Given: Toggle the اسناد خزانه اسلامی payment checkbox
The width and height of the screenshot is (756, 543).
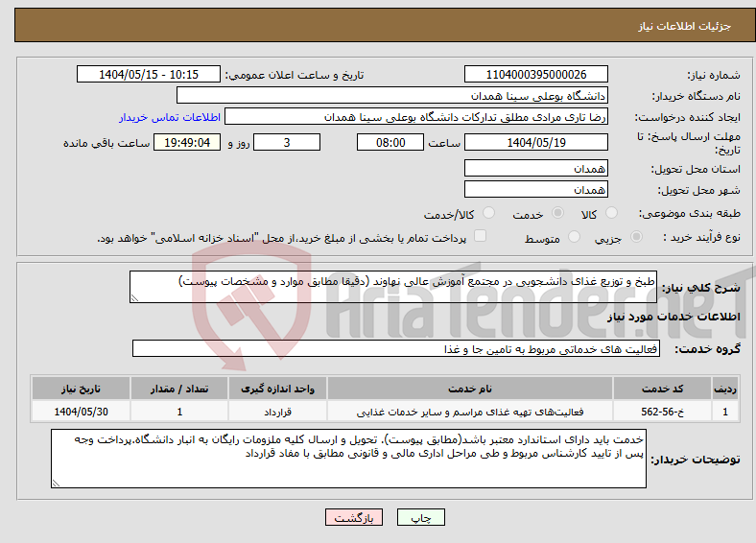Looking at the screenshot, I should click(480, 236).
